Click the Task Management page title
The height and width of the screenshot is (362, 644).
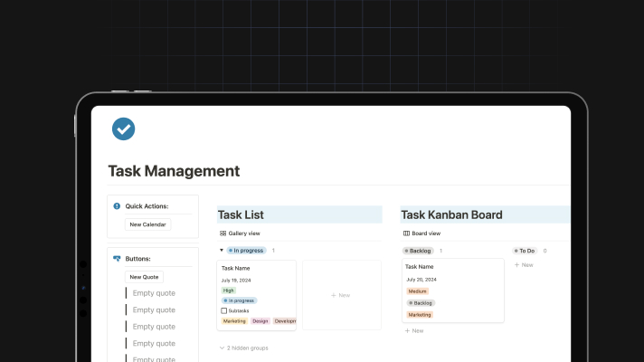[x=174, y=171]
